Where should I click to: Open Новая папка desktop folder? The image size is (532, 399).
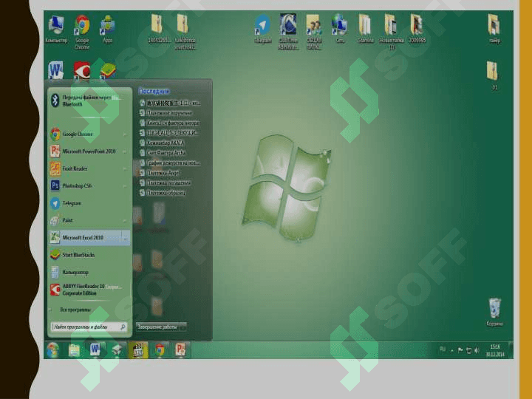click(x=391, y=32)
